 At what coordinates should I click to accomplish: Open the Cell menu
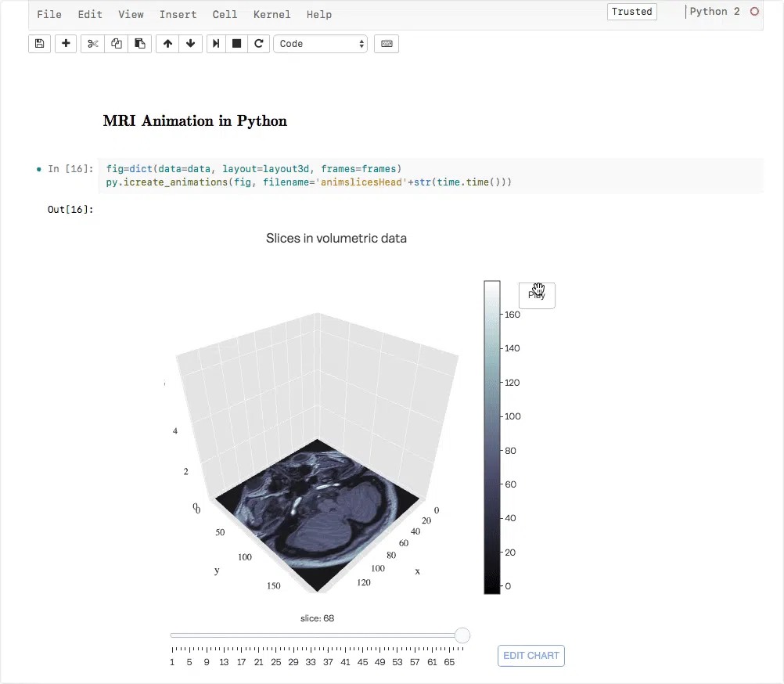tap(226, 14)
